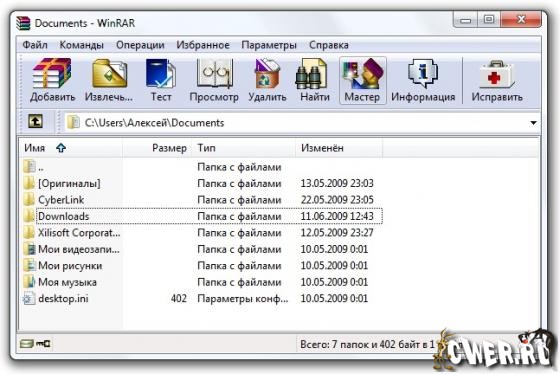Click the Удалить (Delete) recycle icon
The height and width of the screenshot is (374, 560).
click(x=267, y=74)
